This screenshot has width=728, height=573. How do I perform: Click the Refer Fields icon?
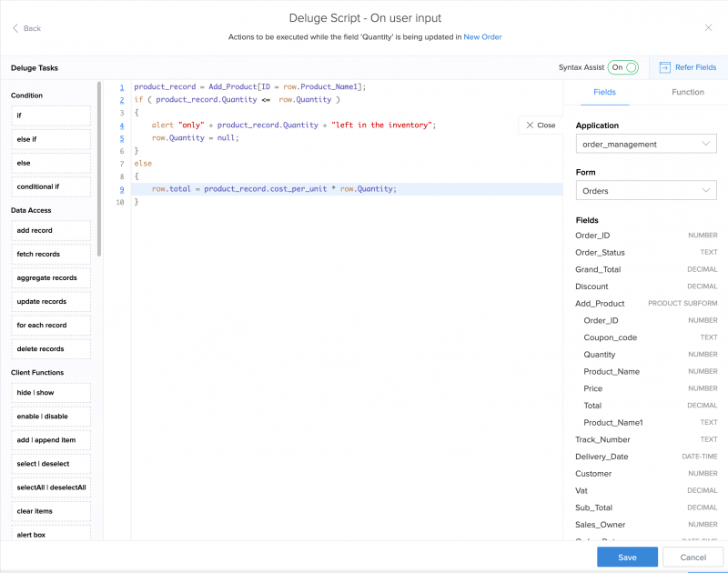tap(665, 67)
